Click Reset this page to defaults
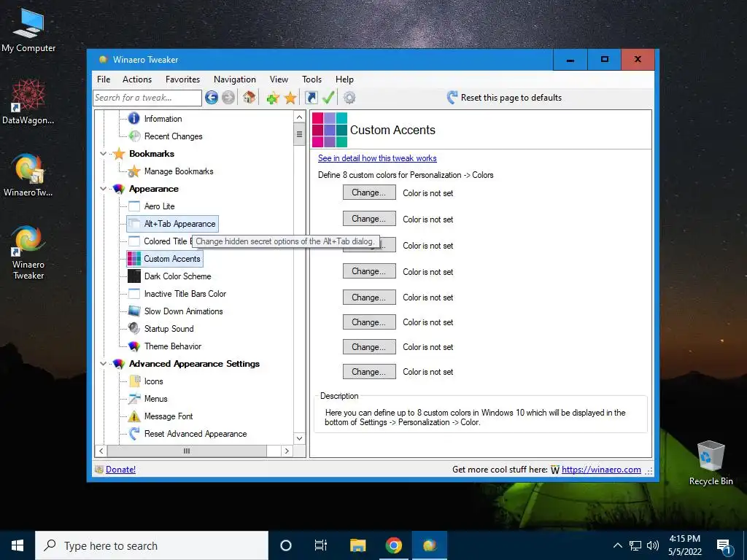This screenshot has width=747, height=560. coord(504,98)
